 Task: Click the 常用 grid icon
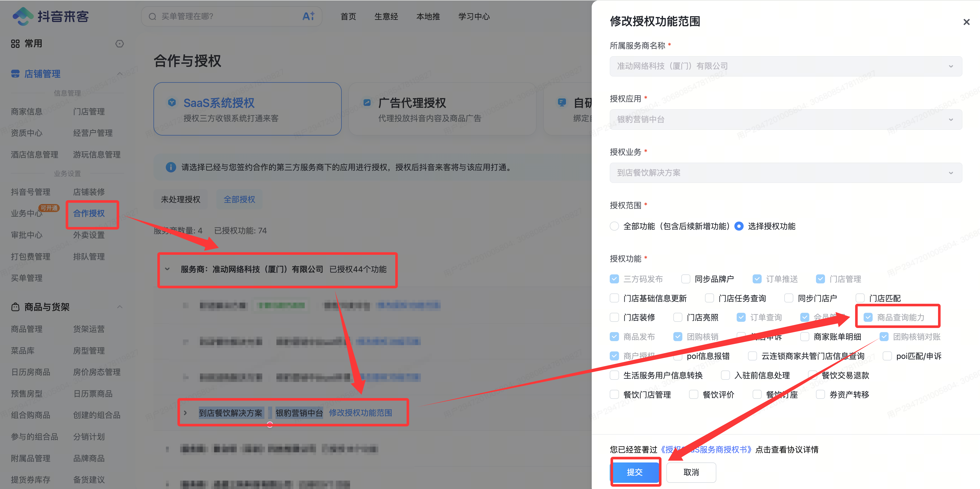(x=15, y=44)
